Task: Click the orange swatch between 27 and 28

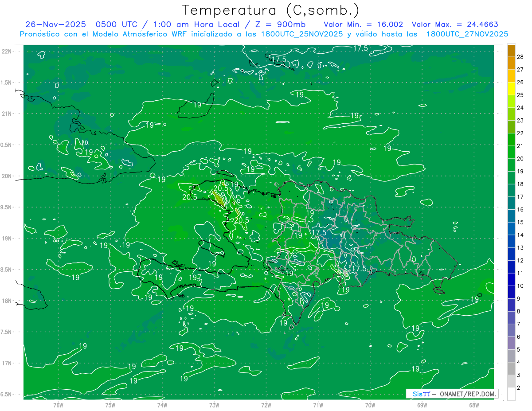Action: tap(511, 63)
